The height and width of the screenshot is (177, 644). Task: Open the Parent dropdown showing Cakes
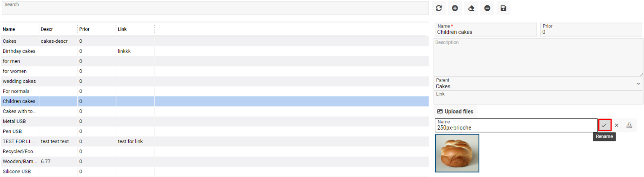(538, 83)
